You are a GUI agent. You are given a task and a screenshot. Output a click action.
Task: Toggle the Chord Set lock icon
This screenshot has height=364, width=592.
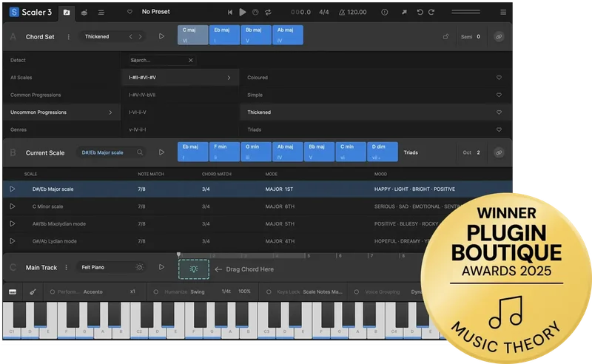pyautogui.click(x=446, y=37)
